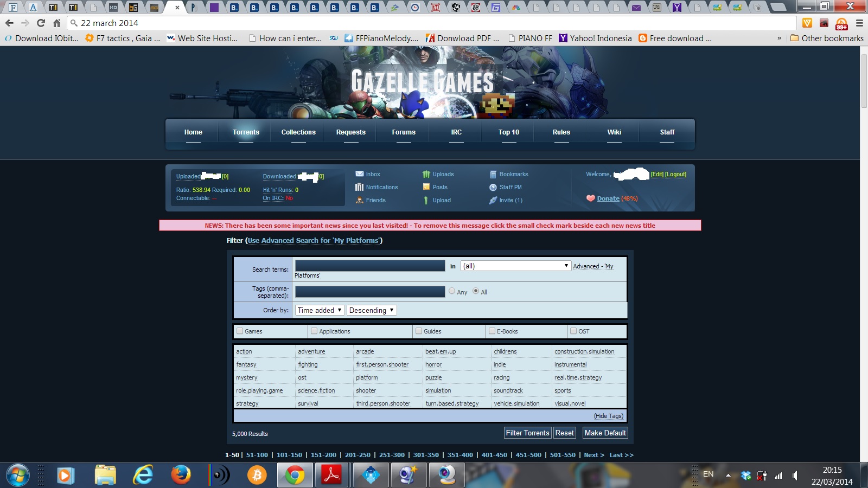
Task: Open 'Use Advanced Search' link
Action: click(x=314, y=240)
